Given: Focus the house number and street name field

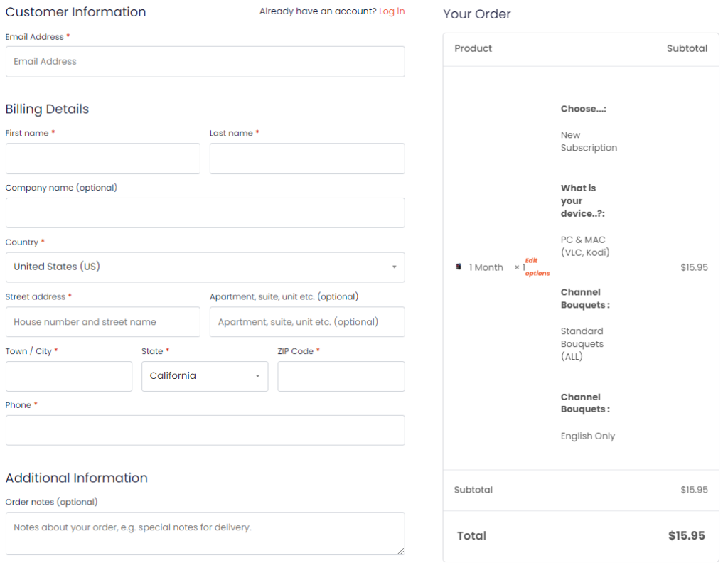Looking at the screenshot, I should [x=102, y=322].
